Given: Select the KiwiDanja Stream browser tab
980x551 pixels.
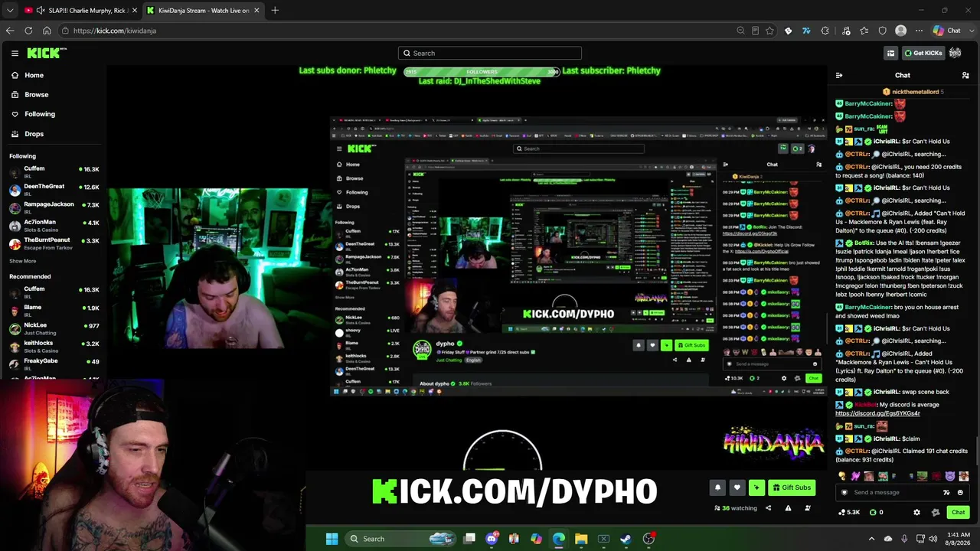Looking at the screenshot, I should pos(202,10).
